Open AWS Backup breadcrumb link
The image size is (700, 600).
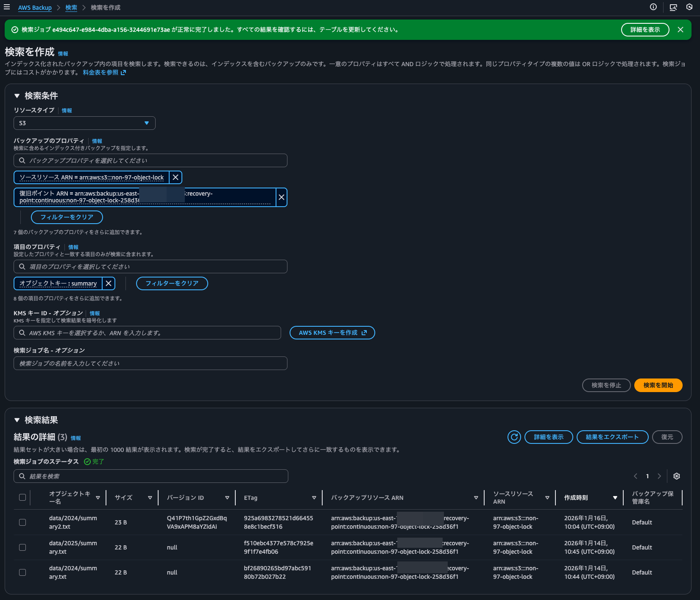pos(35,8)
